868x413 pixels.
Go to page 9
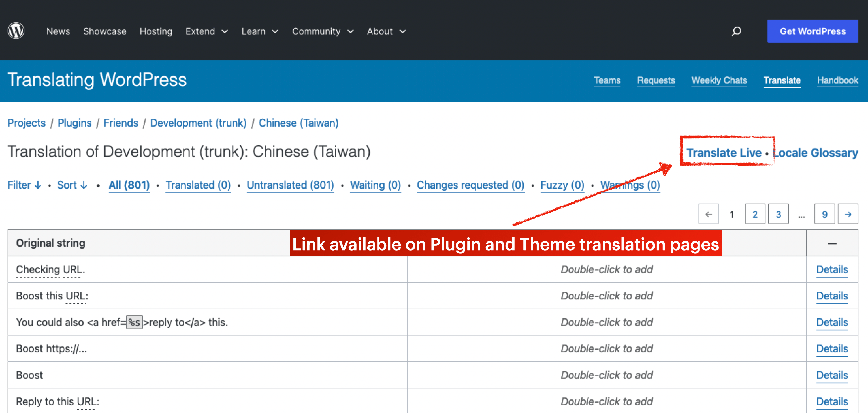(825, 214)
